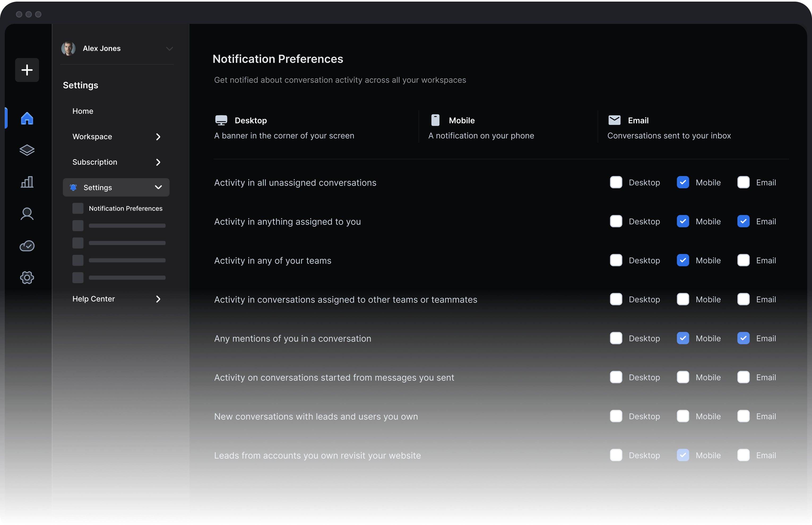Click the plus button in left rail
Image resolution: width=812 pixels, height=525 pixels.
point(27,70)
